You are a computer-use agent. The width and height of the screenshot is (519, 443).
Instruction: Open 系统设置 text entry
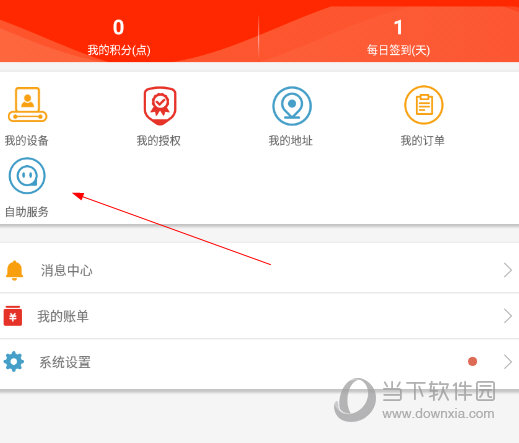65,362
